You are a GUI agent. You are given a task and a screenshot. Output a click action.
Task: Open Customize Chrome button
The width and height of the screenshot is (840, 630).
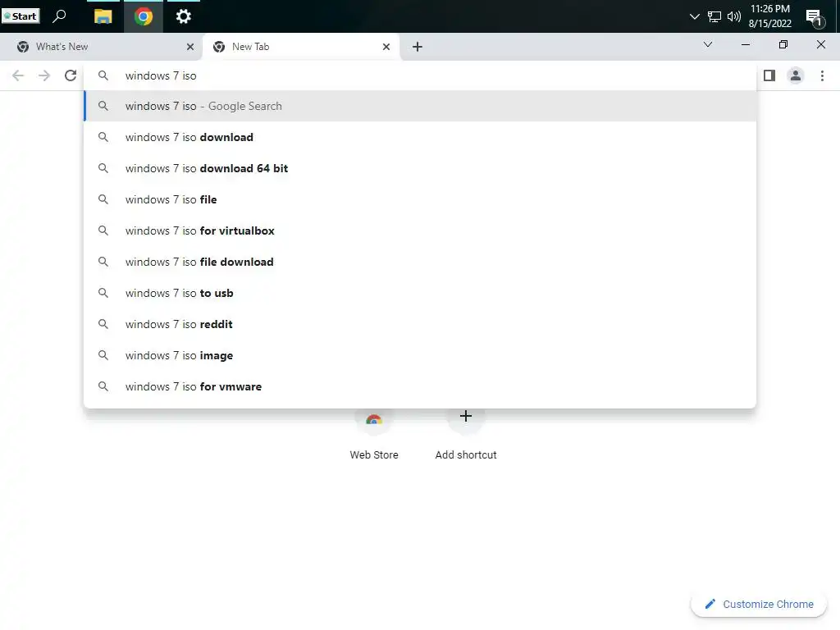pyautogui.click(x=759, y=604)
